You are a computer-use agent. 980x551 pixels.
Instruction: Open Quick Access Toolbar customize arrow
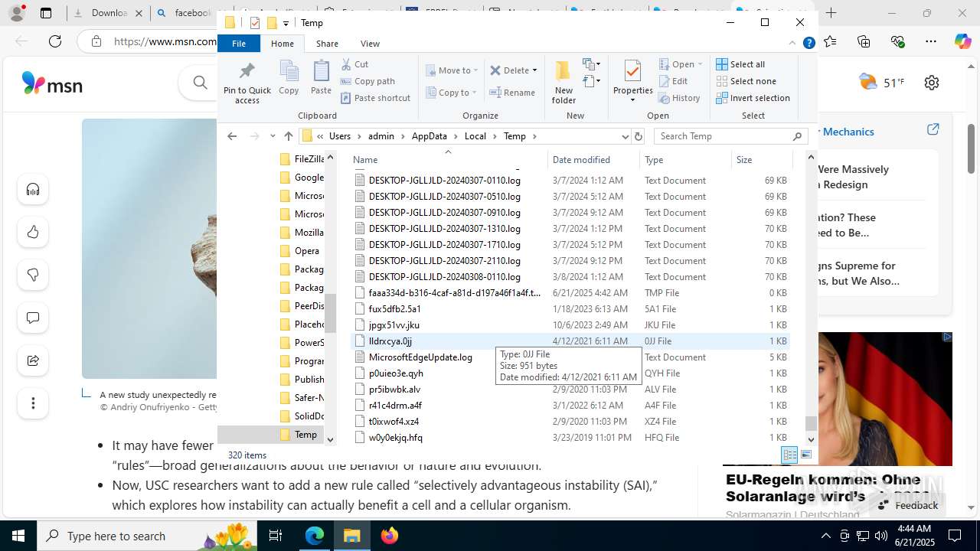click(286, 23)
